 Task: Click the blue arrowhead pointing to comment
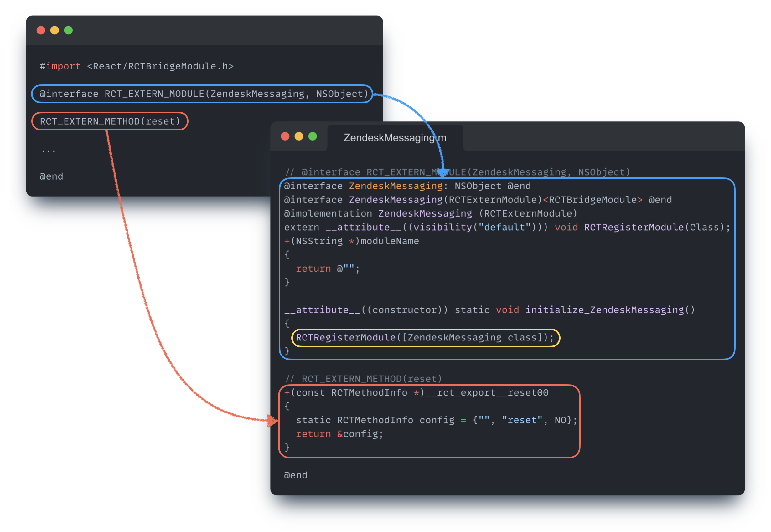[442, 173]
